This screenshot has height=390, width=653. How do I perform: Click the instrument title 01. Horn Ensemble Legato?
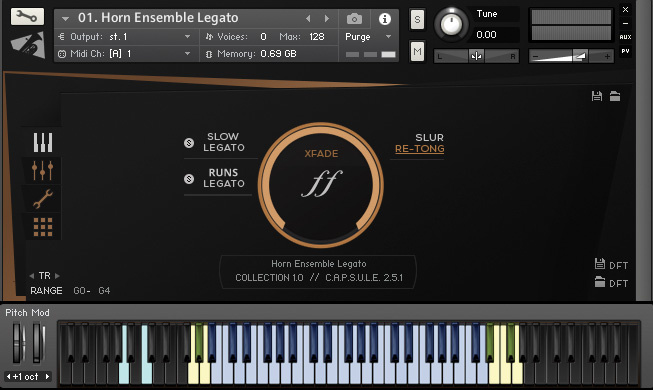[158, 18]
